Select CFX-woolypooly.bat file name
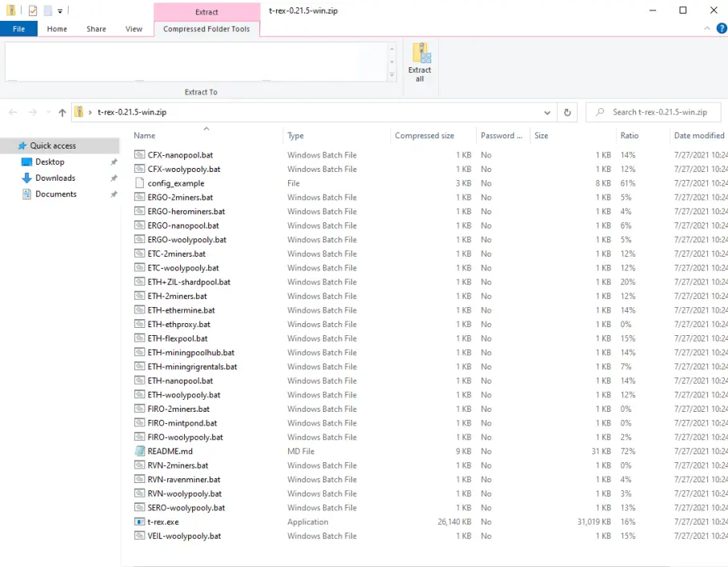The width and height of the screenshot is (728, 567). [x=184, y=169]
